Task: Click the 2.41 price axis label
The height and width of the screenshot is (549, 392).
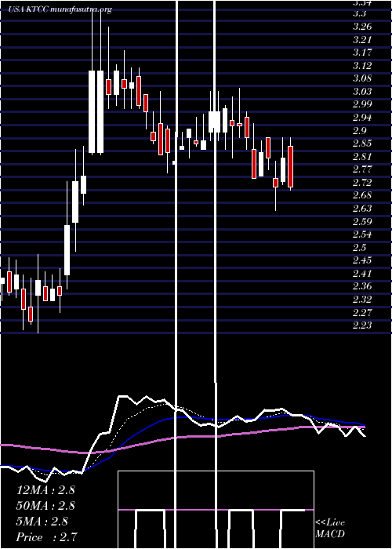Action: tap(362, 273)
